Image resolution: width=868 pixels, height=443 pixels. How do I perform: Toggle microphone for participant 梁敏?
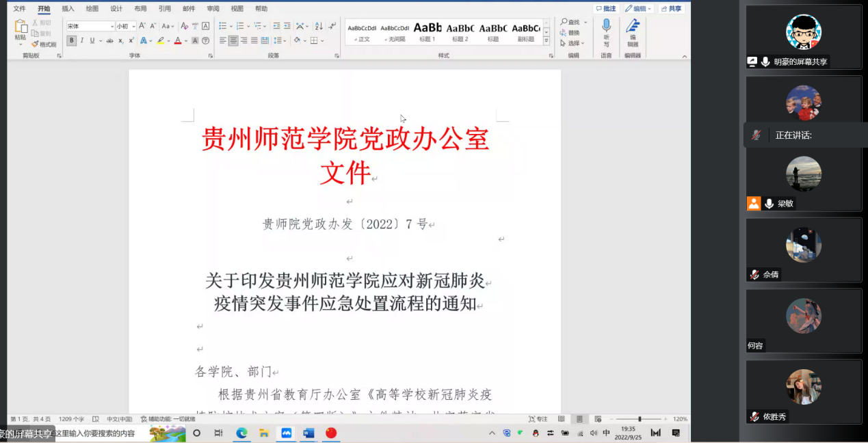tap(769, 204)
